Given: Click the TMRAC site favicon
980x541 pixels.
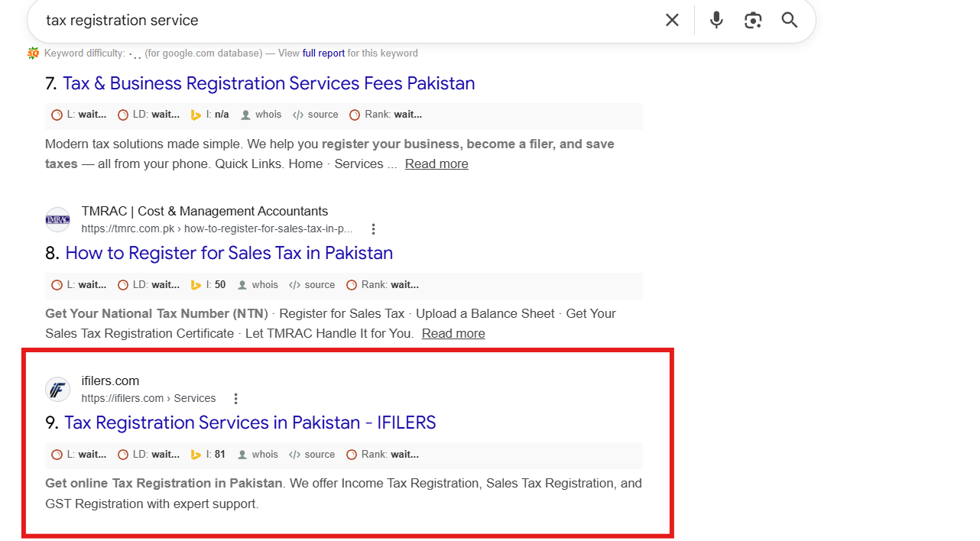Looking at the screenshot, I should click(57, 220).
